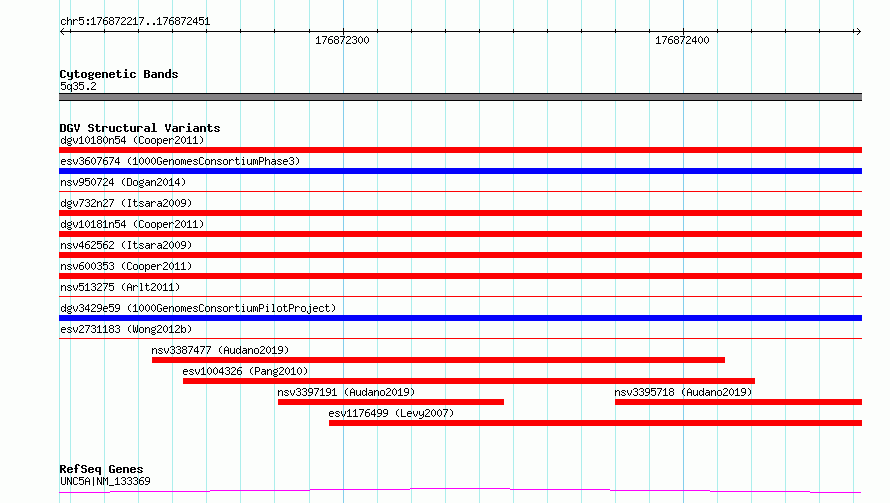The width and height of the screenshot is (890, 503).
Task: Open variant label dgv10181n54 (Cooper2011)
Action: point(132,224)
